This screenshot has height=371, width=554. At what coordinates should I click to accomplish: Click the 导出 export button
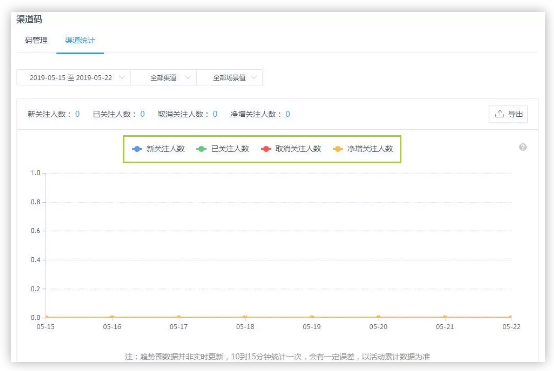(x=508, y=114)
